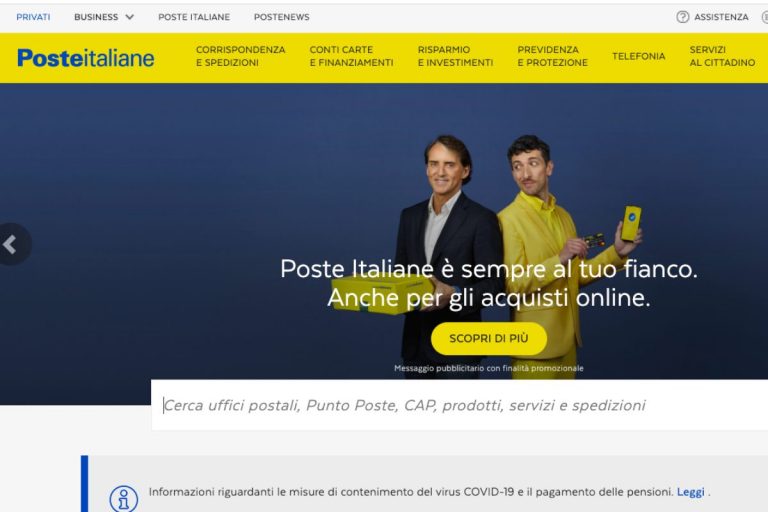Viewport: 768px width, 512px height.
Task: Click the Assistenza text link
Action: [x=721, y=17]
